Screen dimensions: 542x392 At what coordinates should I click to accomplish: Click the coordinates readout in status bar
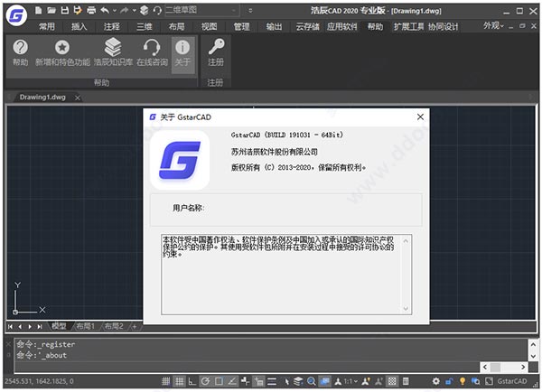click(x=39, y=381)
